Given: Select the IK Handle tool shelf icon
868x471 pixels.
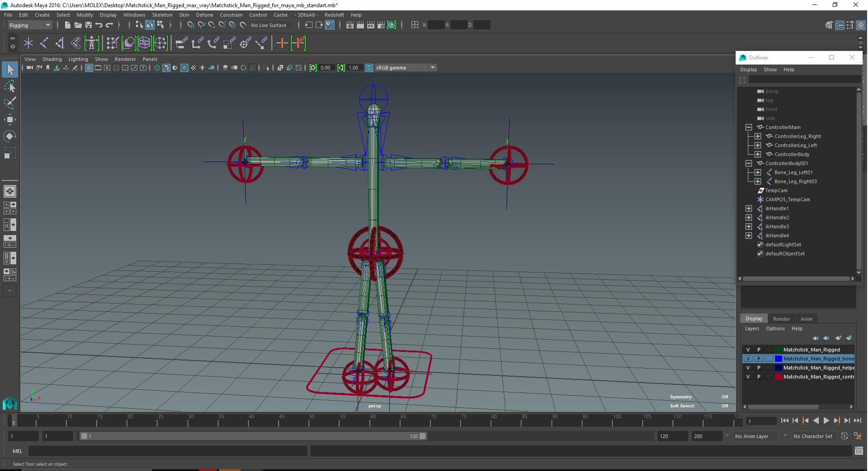Looking at the screenshot, I should [x=60, y=43].
